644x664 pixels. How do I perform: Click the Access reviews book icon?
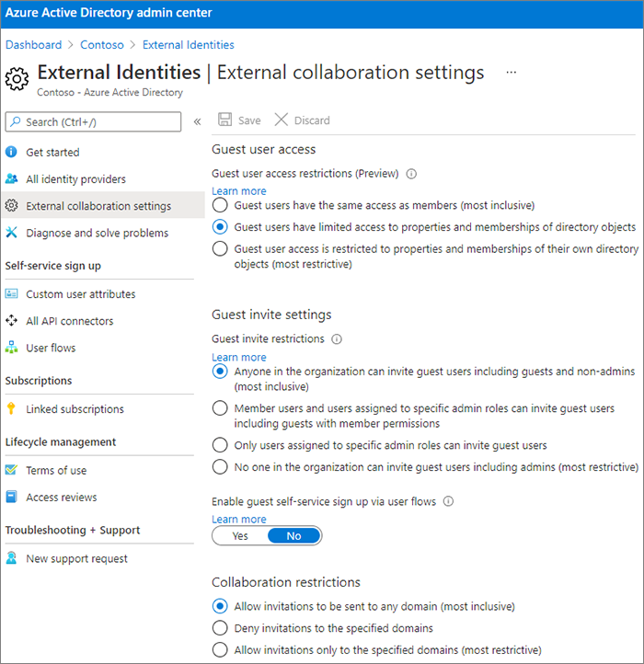coord(11,497)
